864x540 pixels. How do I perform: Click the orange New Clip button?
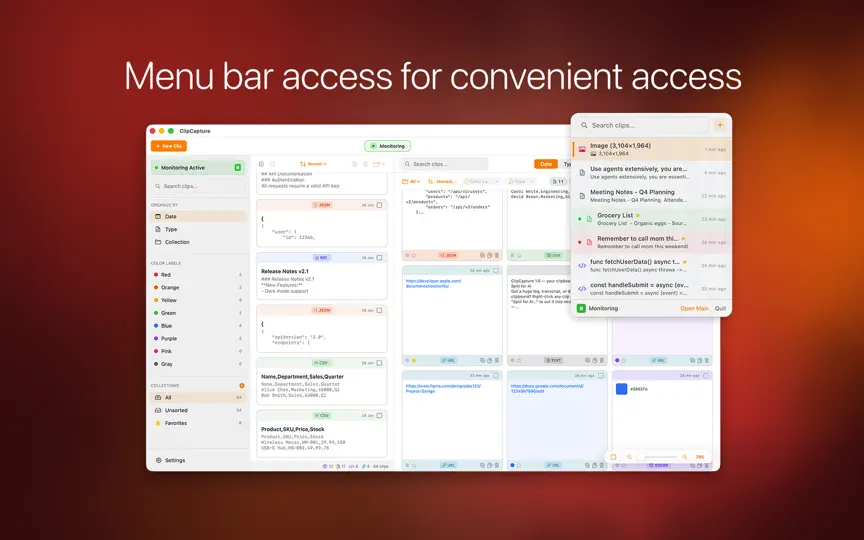(169, 146)
